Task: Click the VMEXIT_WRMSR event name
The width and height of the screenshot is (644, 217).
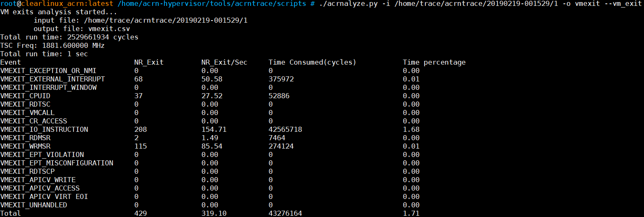Action: pyautogui.click(x=25, y=146)
